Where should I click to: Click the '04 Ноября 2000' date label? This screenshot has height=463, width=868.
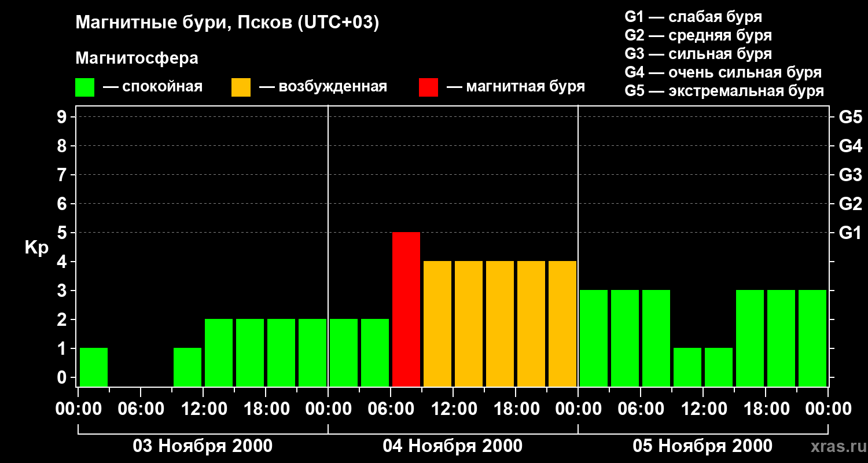(x=453, y=446)
